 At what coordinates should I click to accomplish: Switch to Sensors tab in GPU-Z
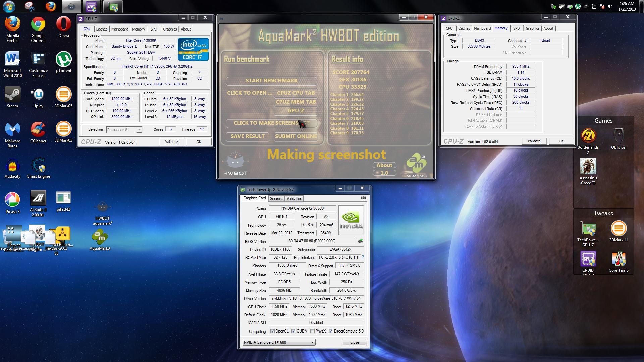276,199
